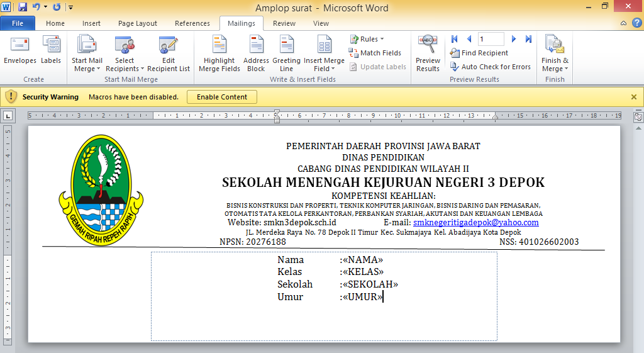This screenshot has height=353, width=644.
Task: Click the right indent marker on ruler
Action: pos(496,117)
